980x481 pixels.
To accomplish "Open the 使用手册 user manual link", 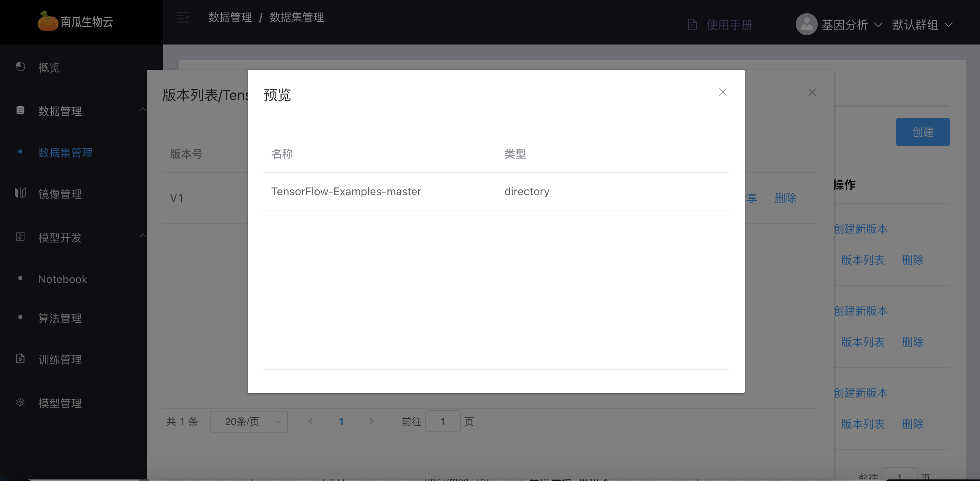I will (x=729, y=25).
